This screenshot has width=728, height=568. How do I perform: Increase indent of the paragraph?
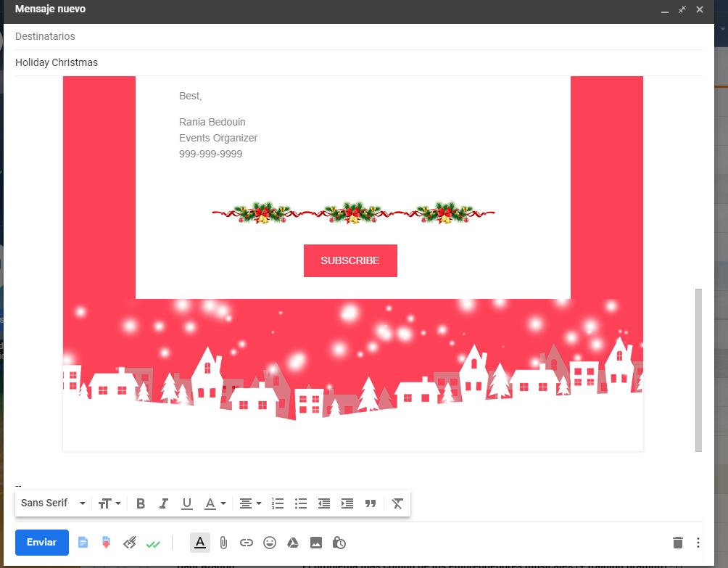tap(347, 503)
